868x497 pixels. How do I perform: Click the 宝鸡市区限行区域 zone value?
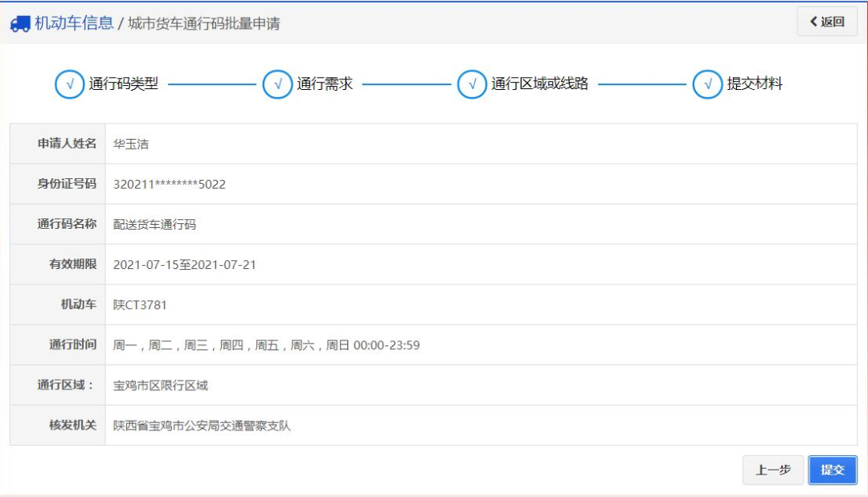[161, 385]
